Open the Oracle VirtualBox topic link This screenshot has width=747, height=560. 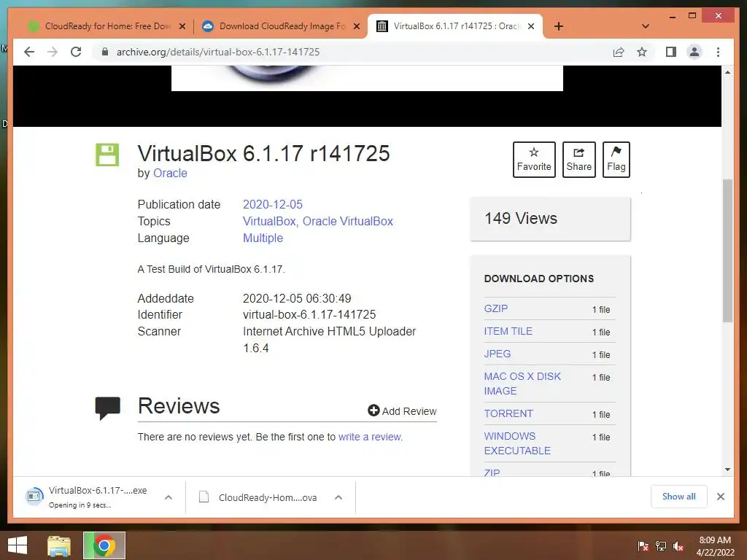pyautogui.click(x=348, y=222)
